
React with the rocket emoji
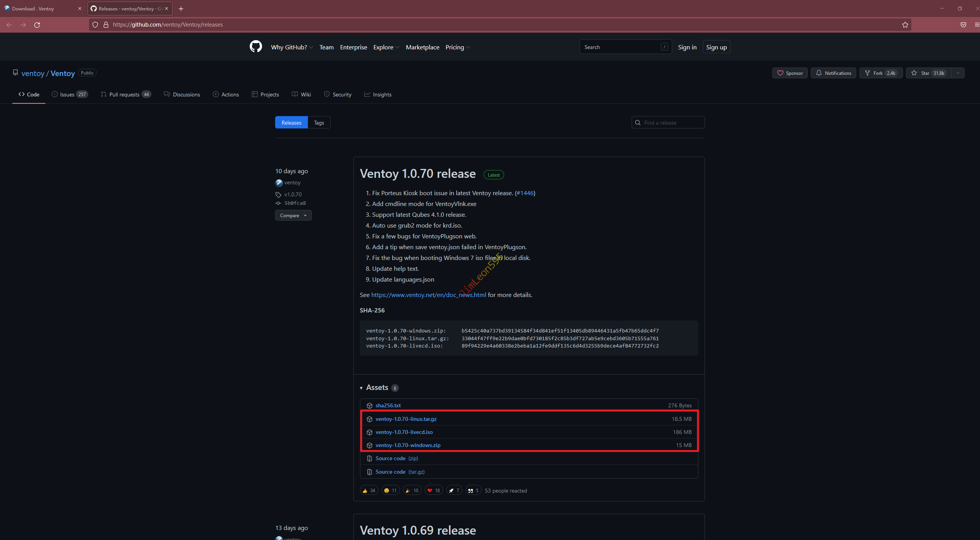454,491
